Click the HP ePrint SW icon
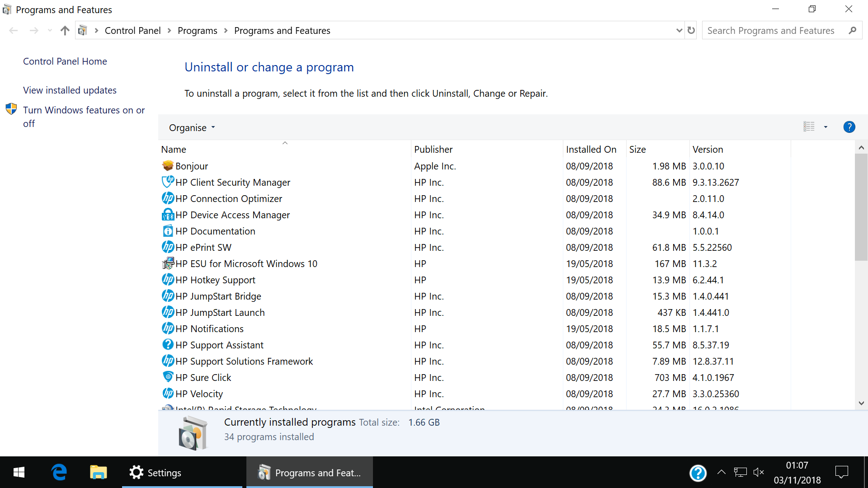Screen dimensions: 868x488 [168, 247]
